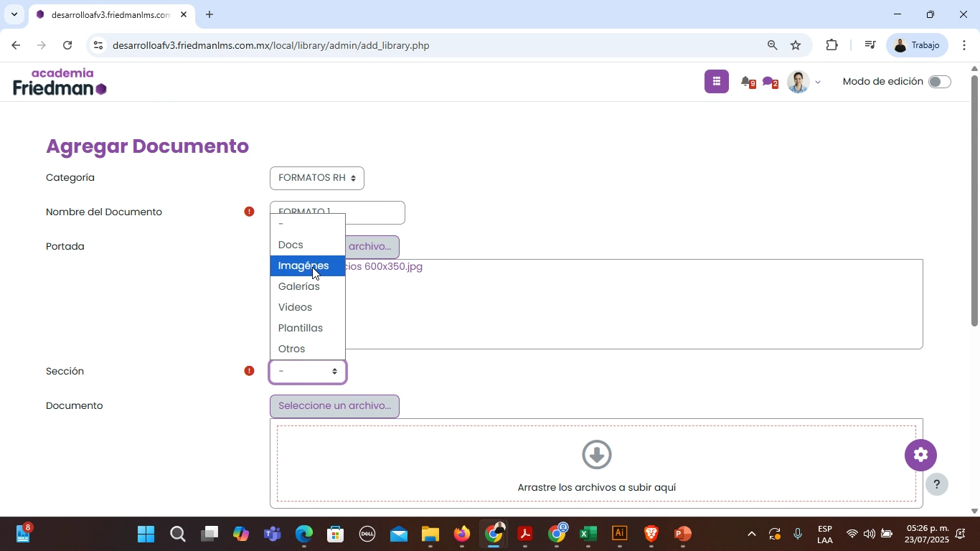Toggle the Modo de edición switch
The image size is (980, 551).
[939, 82]
